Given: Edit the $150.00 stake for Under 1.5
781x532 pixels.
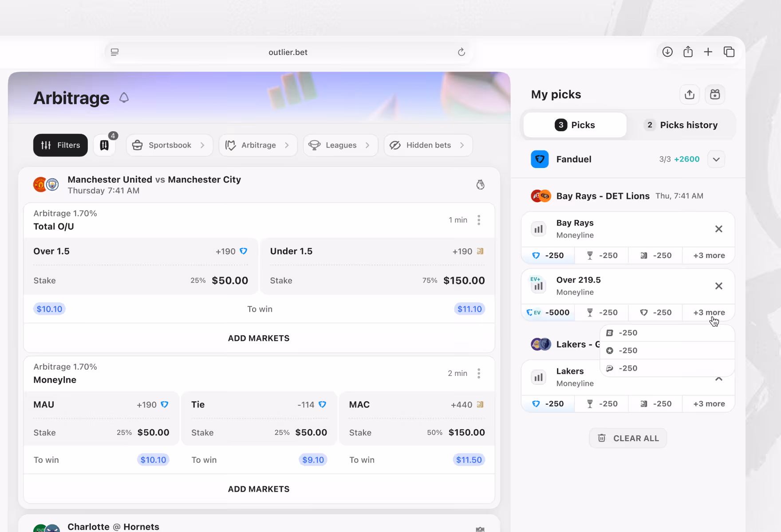Looking at the screenshot, I should pyautogui.click(x=464, y=281).
